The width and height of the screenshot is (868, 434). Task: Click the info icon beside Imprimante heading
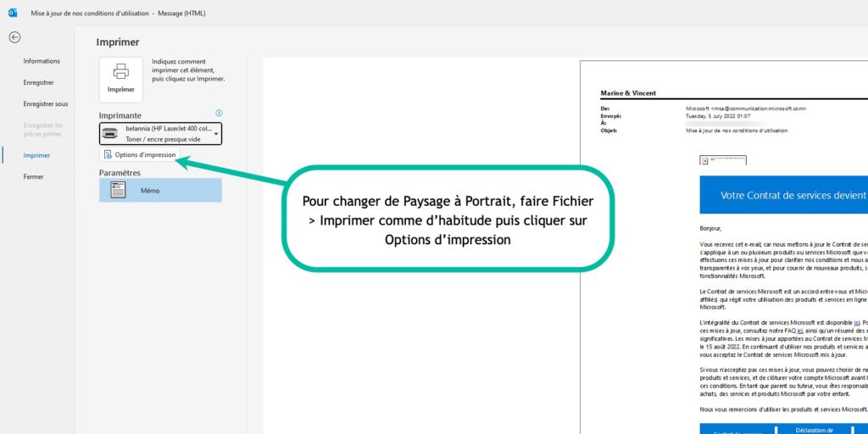pos(219,113)
